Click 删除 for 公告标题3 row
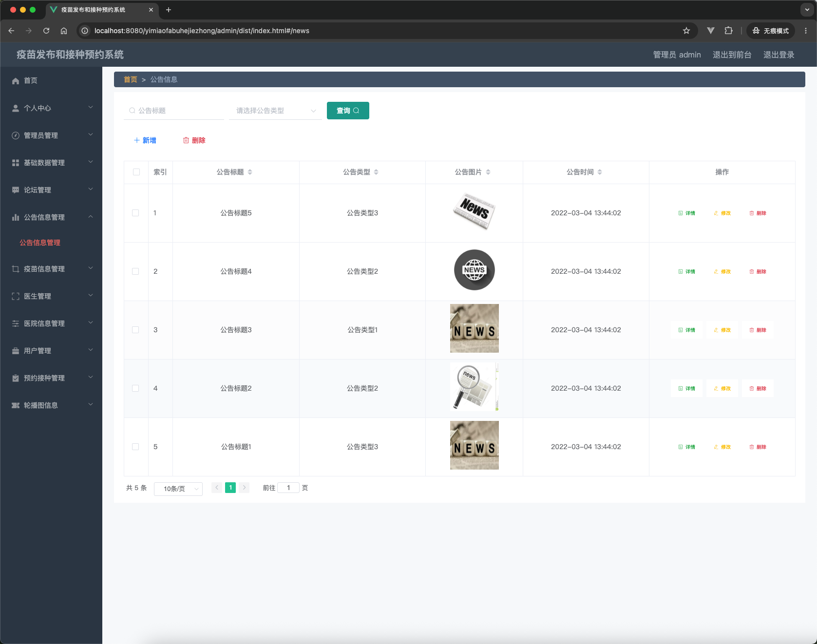The width and height of the screenshot is (817, 644). point(758,330)
